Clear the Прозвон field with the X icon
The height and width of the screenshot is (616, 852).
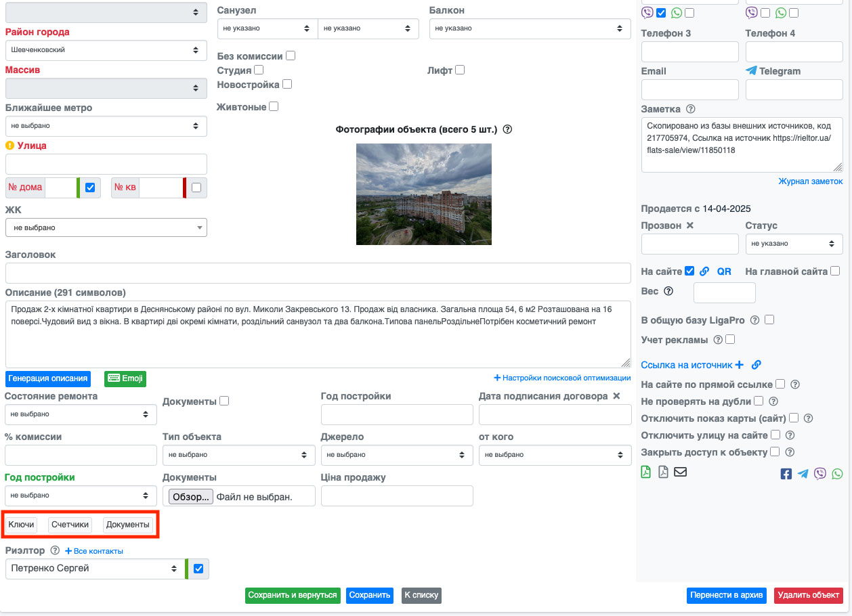690,225
